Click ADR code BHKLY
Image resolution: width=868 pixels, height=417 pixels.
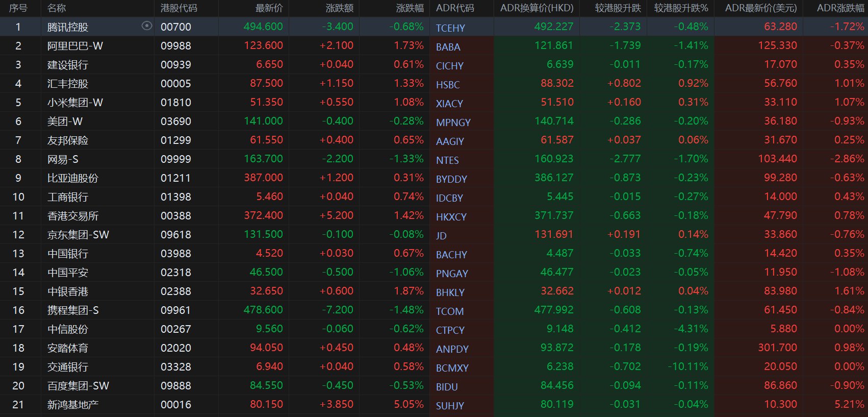click(x=450, y=292)
